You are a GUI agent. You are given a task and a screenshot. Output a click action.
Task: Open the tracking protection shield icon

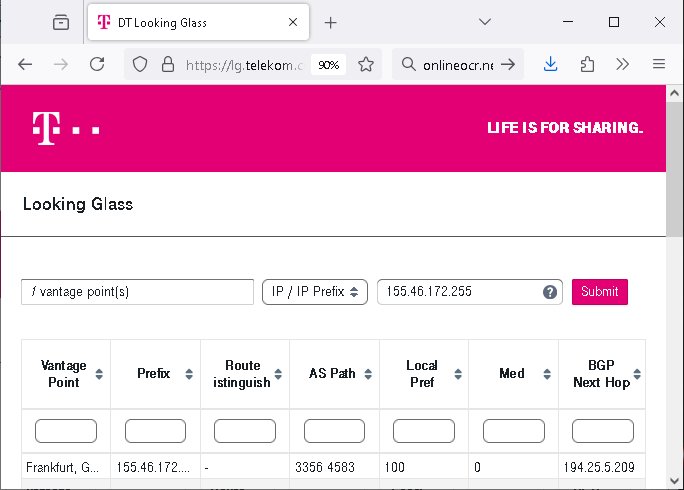[x=140, y=65]
